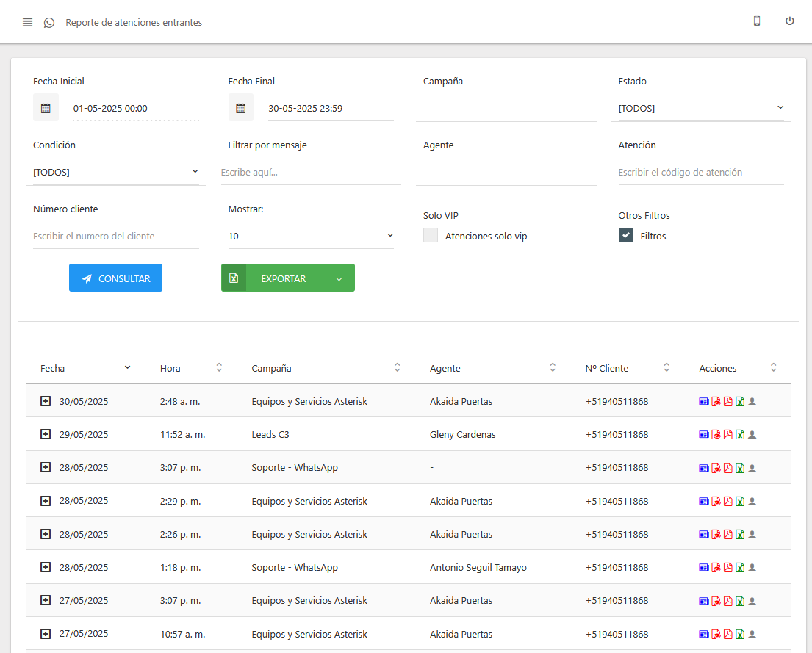Sort the table by Hora column

tap(191, 368)
